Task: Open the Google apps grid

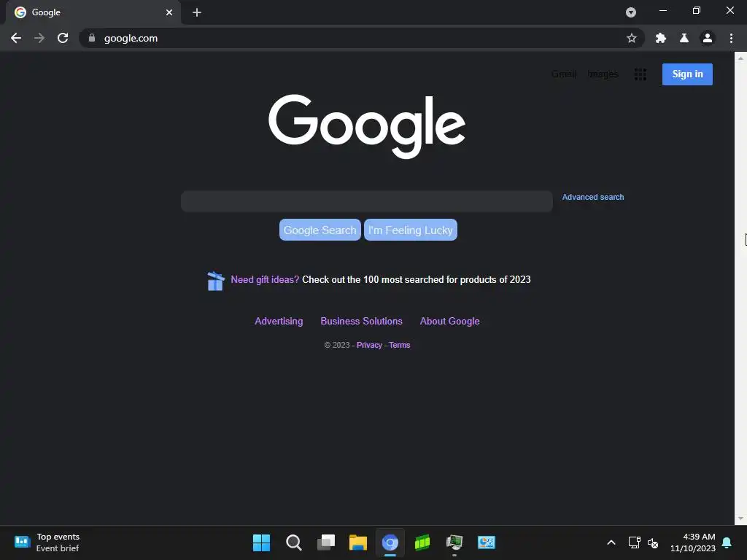Action: pos(640,74)
